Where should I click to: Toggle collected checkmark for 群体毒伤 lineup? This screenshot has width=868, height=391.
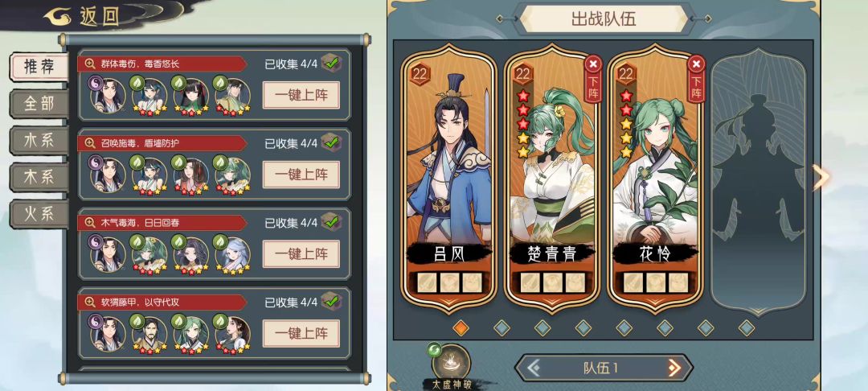(x=331, y=64)
